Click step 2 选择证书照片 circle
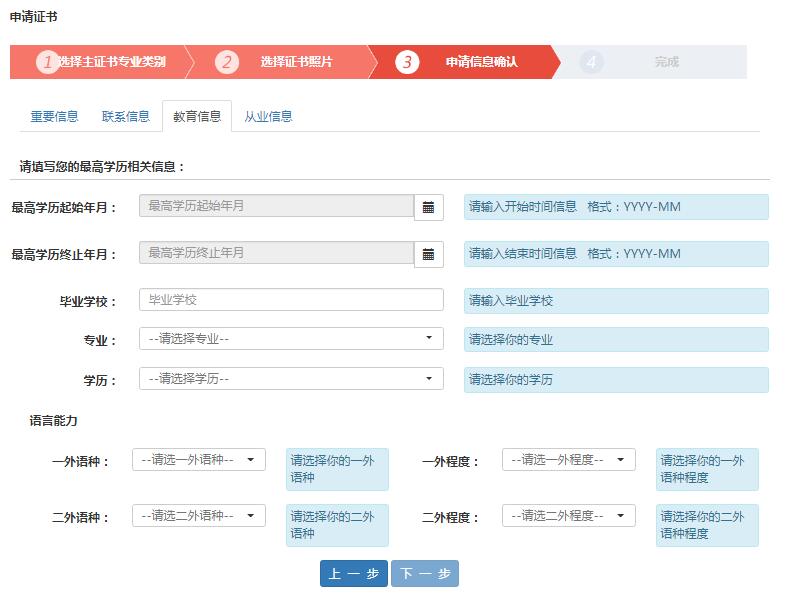The height and width of the screenshot is (607, 802). pos(228,61)
